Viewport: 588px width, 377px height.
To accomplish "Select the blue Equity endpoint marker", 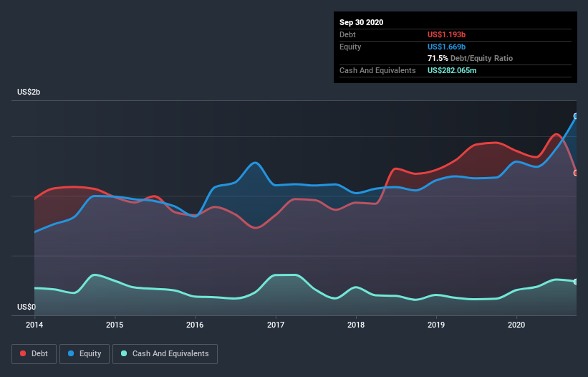I will [x=576, y=116].
